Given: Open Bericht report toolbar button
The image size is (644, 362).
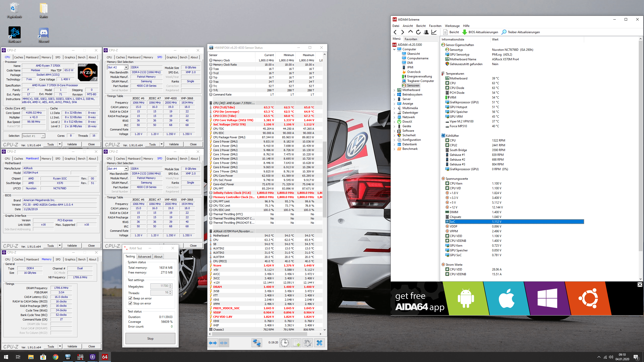Looking at the screenshot, I should (451, 32).
